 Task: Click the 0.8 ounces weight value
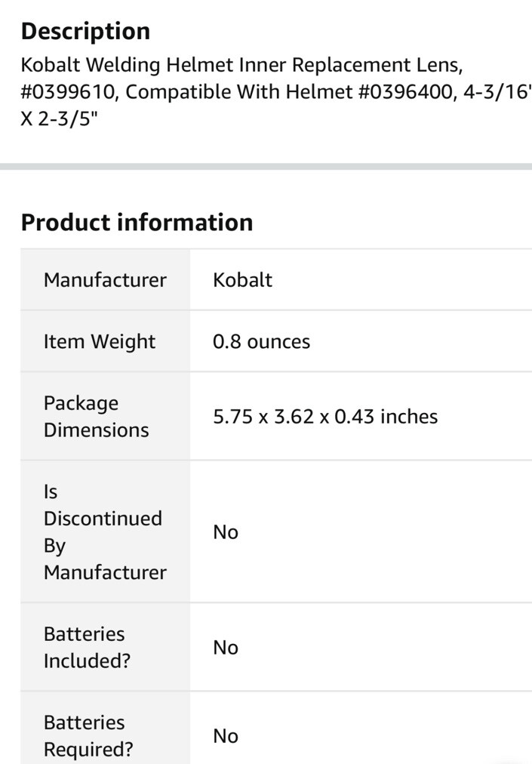261,341
